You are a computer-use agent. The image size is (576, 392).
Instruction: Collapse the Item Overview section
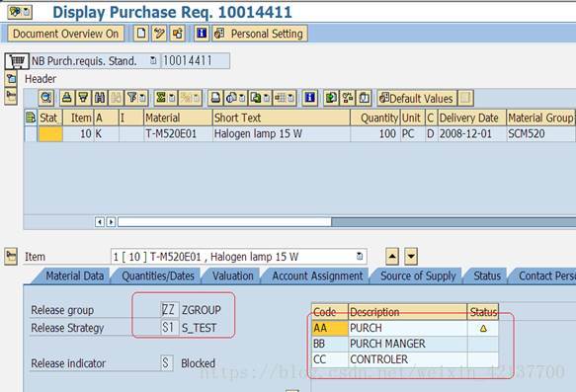coord(11,97)
